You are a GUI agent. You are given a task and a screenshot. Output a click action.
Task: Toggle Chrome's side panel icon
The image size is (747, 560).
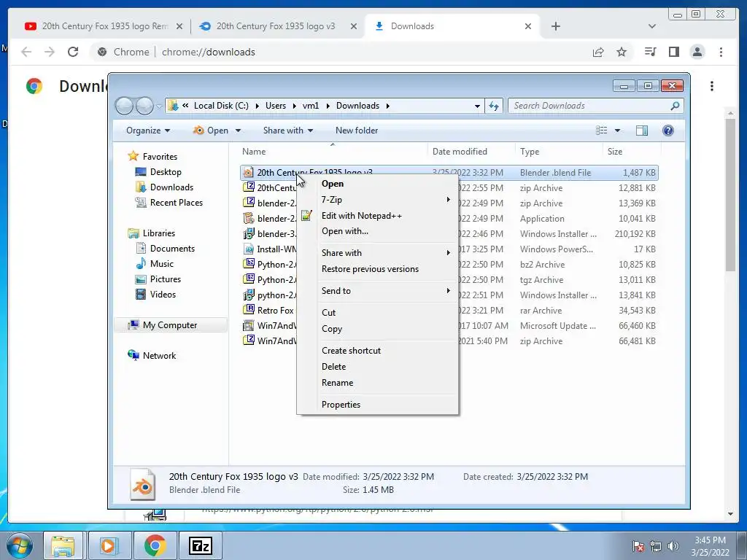673,52
